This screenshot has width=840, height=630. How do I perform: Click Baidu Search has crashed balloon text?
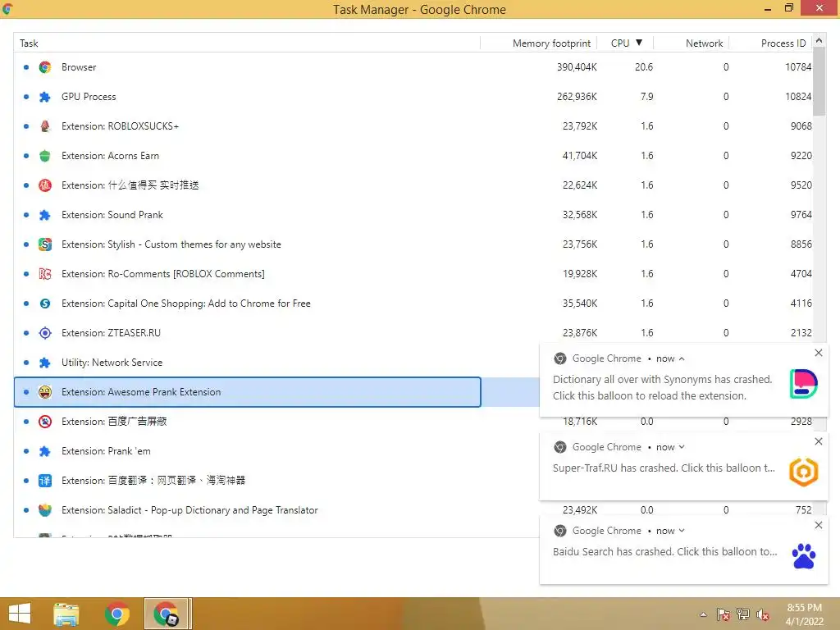coord(664,551)
